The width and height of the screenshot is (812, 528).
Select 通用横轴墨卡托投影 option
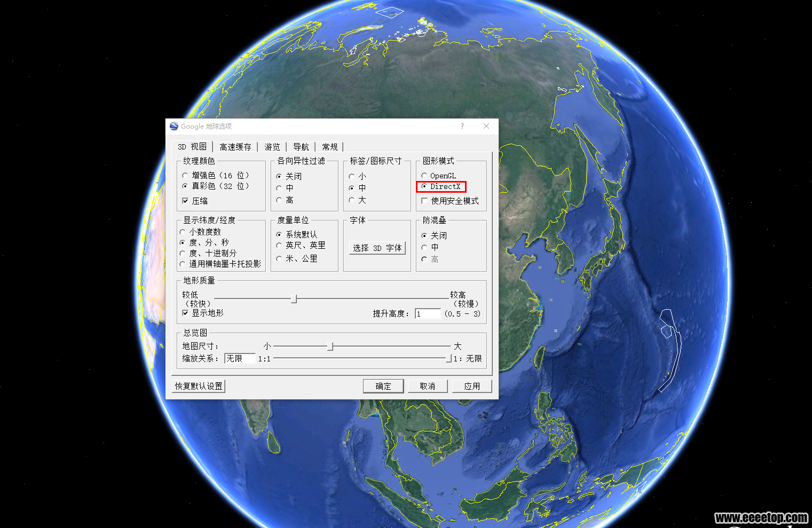220,264
